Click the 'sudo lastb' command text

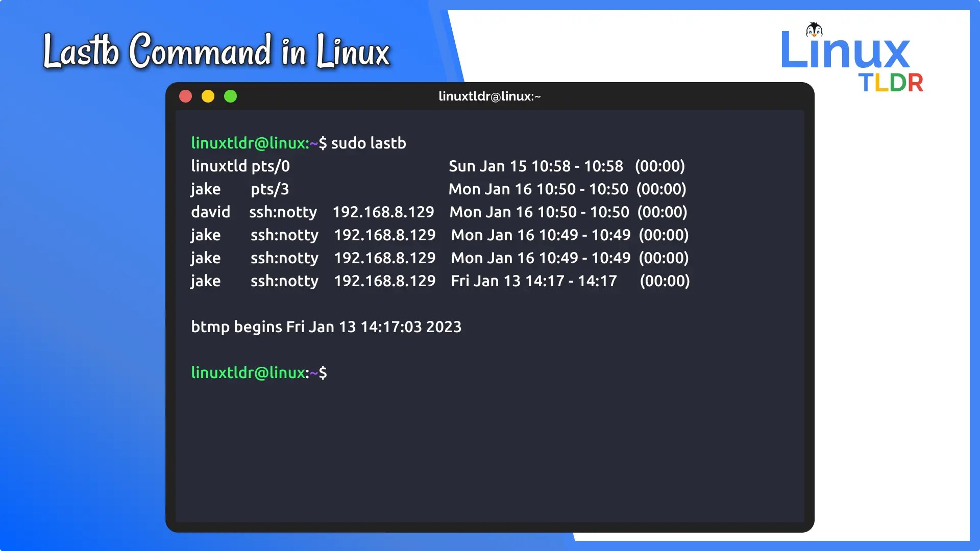pyautogui.click(x=369, y=143)
